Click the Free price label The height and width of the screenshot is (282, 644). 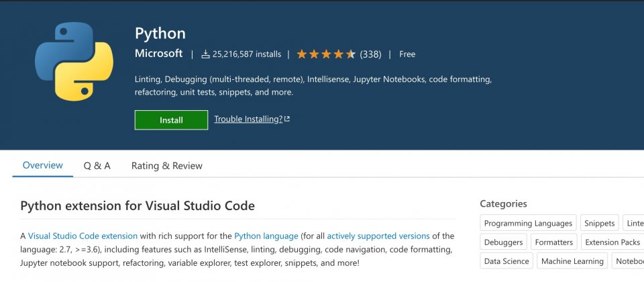[x=407, y=54]
